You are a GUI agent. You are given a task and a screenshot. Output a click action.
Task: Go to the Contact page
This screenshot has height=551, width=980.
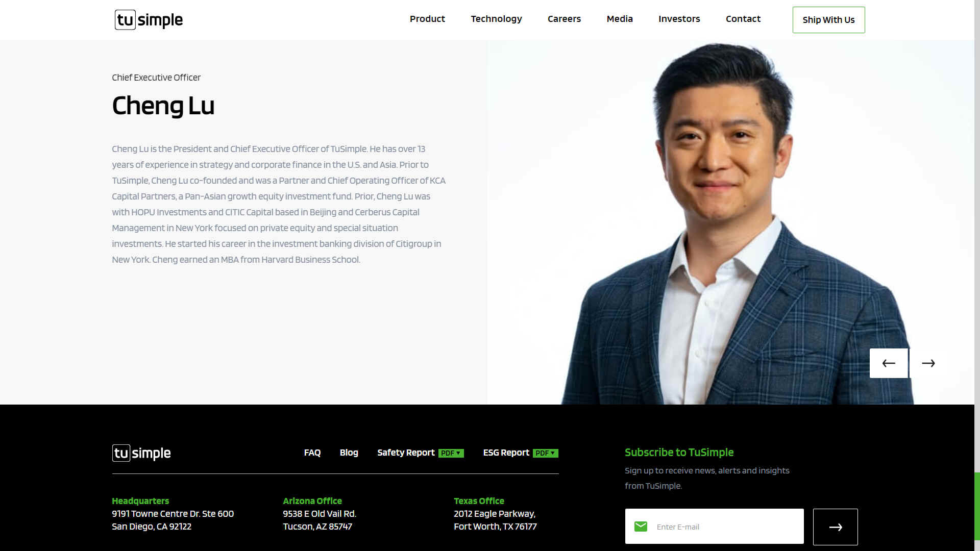(743, 19)
